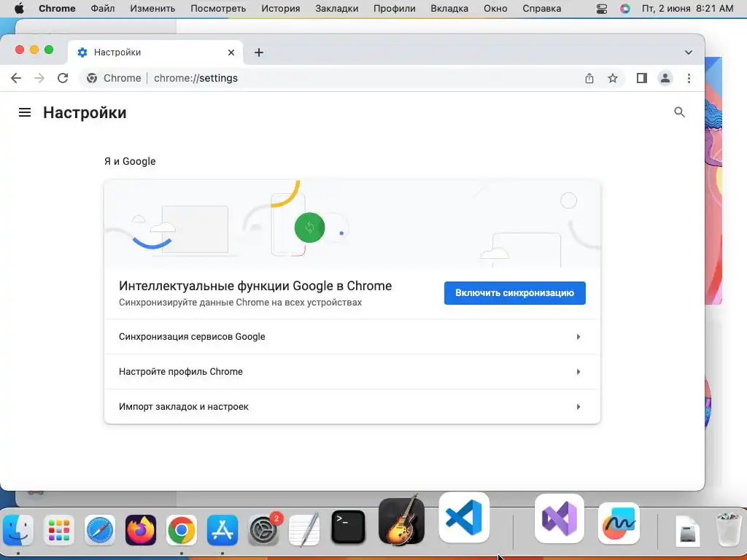Open Синхронизация сервисов Google row
This screenshot has height=560, width=747.
click(x=352, y=337)
